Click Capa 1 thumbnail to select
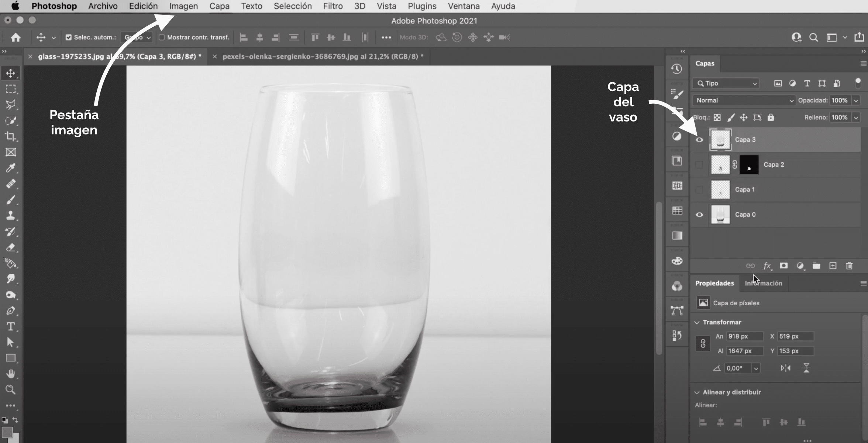Image resolution: width=868 pixels, height=443 pixels. pyautogui.click(x=720, y=189)
